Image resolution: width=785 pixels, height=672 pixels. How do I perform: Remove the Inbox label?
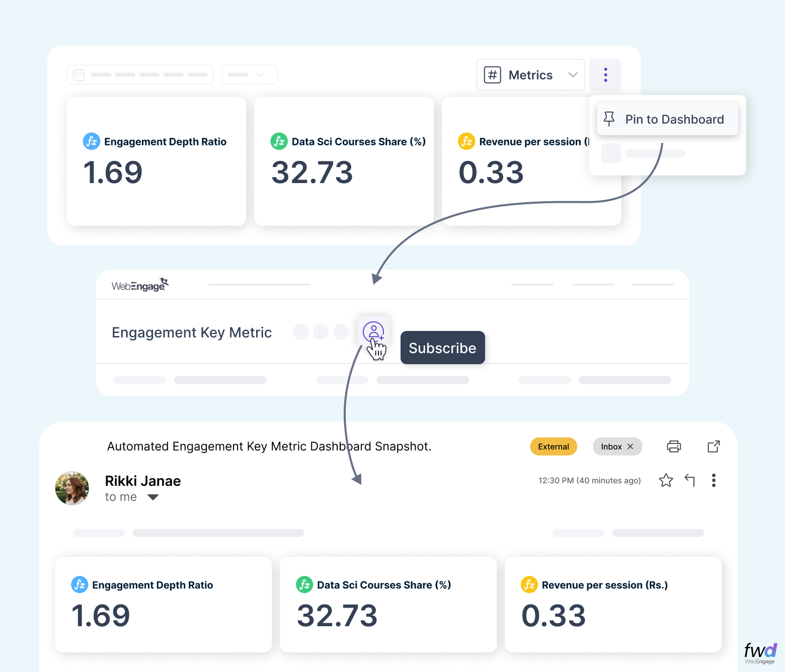click(630, 447)
